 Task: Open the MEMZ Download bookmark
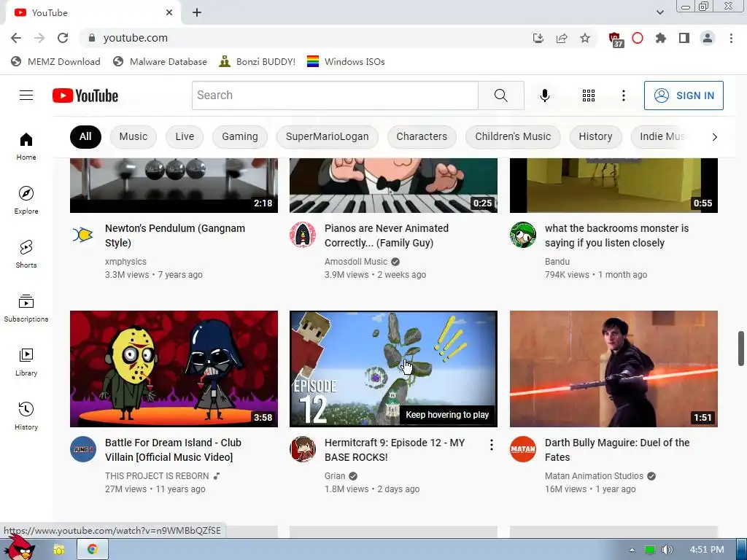pyautogui.click(x=55, y=61)
